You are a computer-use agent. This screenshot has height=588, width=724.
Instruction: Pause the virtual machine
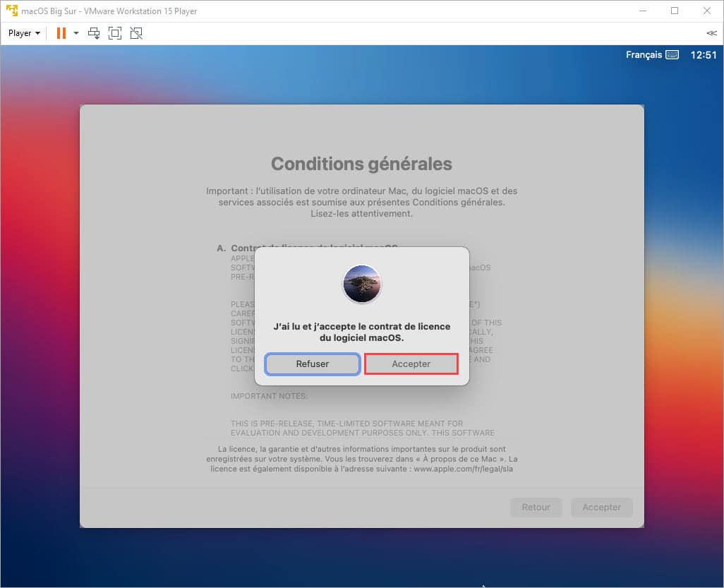[61, 33]
